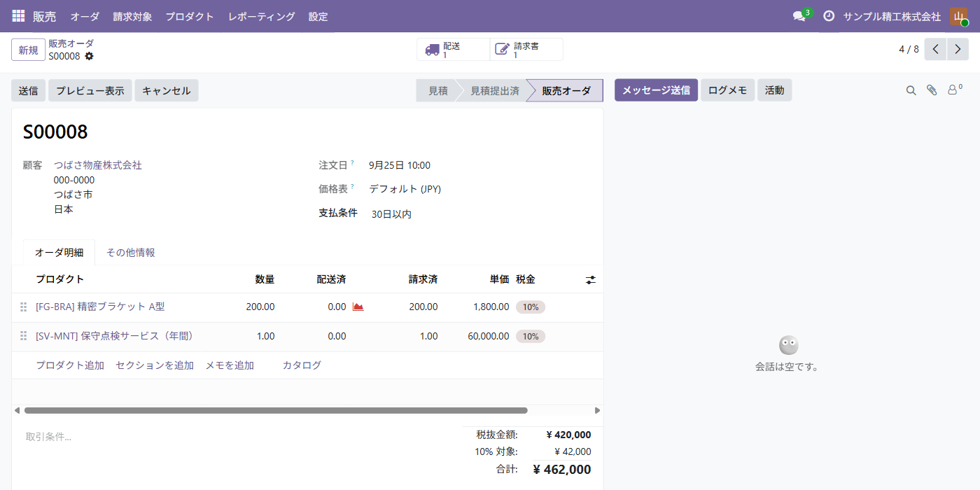The image size is (980, 490).
Task: Open the オーダ menu
Action: [85, 16]
